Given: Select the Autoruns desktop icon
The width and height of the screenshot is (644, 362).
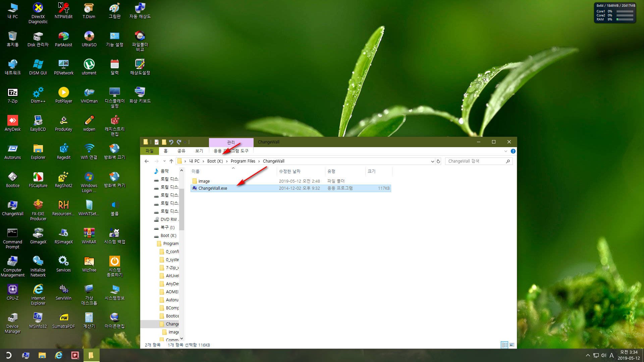Looking at the screenshot, I should coord(12,152).
